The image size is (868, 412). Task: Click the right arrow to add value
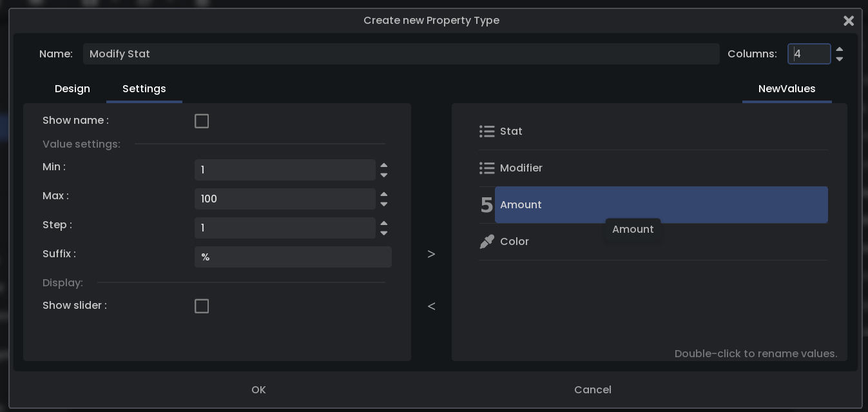point(431,254)
